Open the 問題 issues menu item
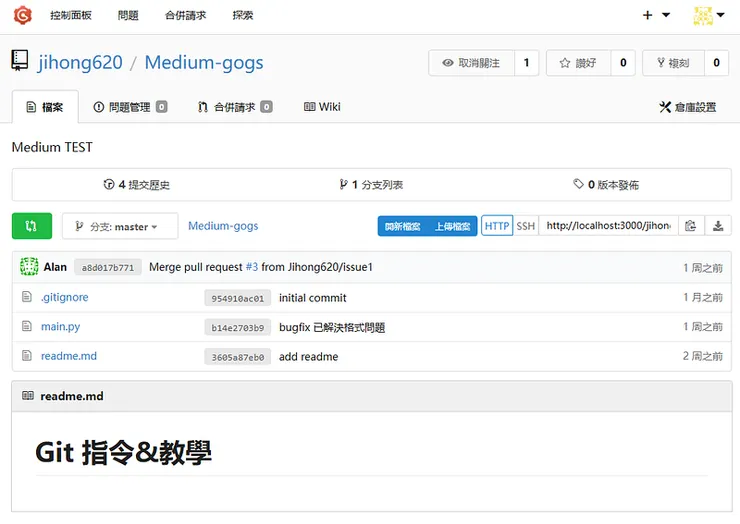 click(128, 16)
